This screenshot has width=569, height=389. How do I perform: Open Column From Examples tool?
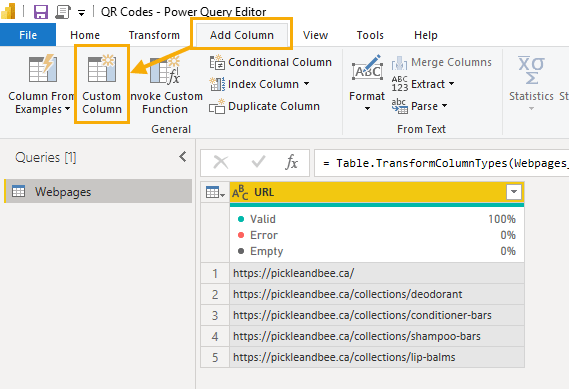pos(41,84)
